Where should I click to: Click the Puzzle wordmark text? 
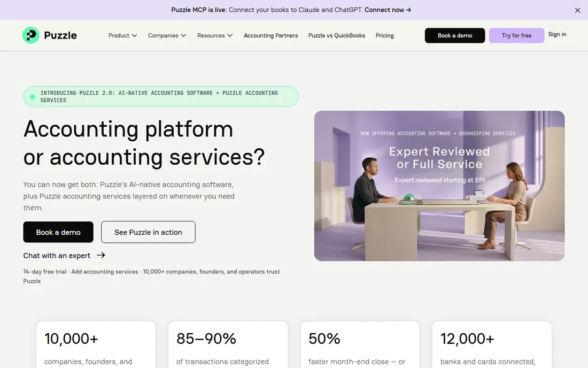60,36
